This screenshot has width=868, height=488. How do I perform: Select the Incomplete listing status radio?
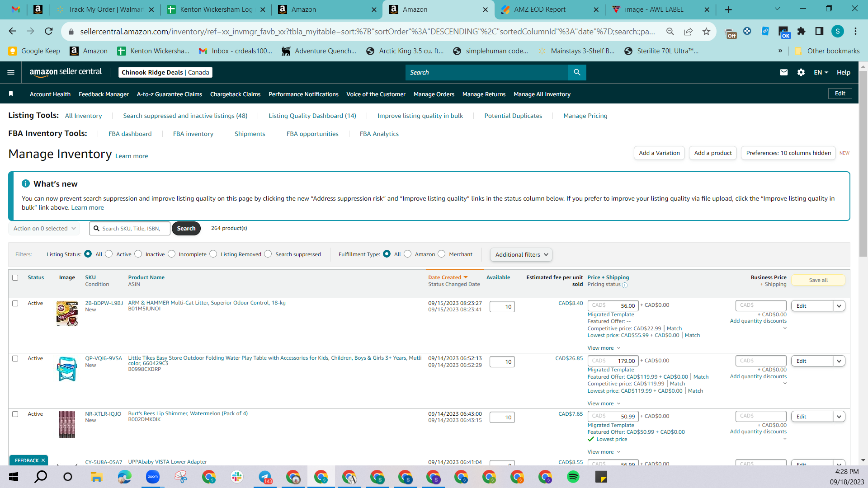click(172, 254)
